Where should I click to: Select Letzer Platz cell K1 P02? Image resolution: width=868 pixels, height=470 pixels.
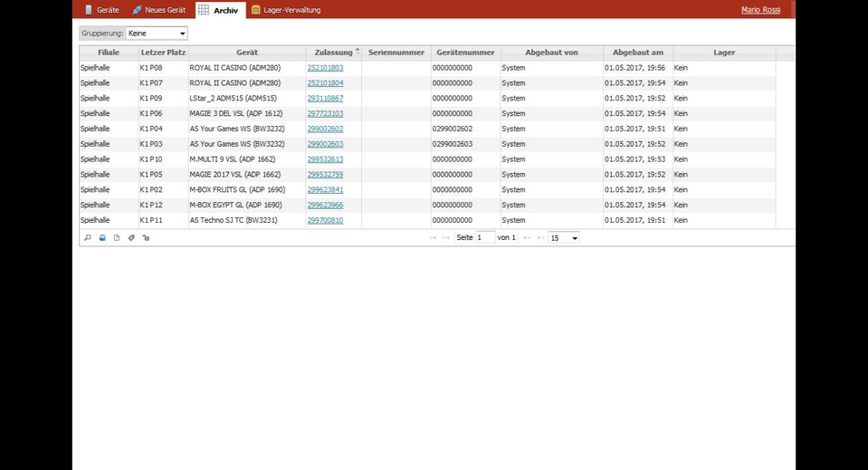(163, 189)
